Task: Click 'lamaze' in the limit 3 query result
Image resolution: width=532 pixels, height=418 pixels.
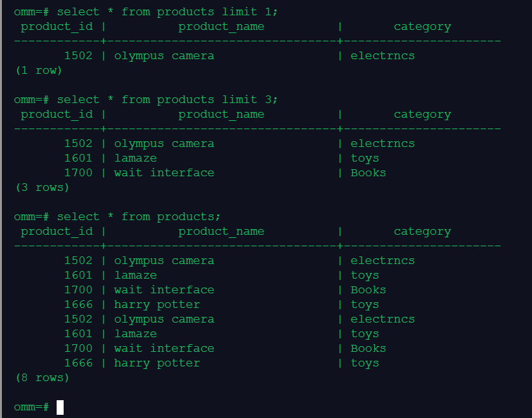Action: click(x=135, y=158)
